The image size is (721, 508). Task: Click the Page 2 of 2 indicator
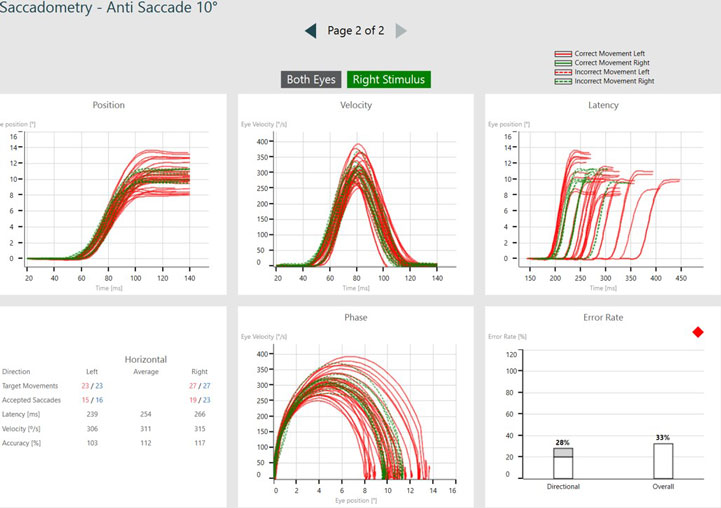356,31
